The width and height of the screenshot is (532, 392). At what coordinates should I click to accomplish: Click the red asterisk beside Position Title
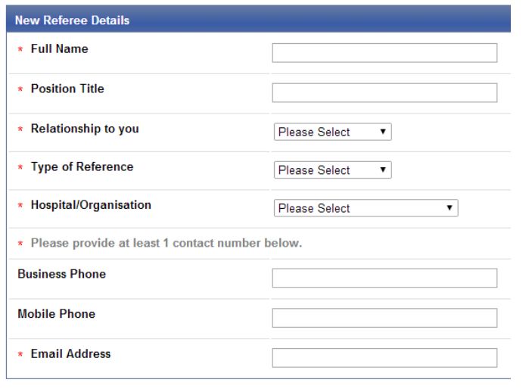[20, 89]
